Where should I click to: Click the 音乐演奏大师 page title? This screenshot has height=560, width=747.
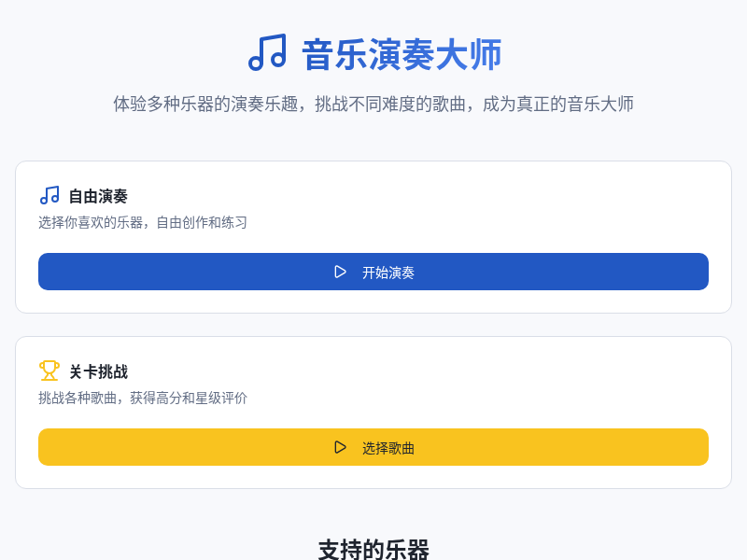[x=400, y=54]
